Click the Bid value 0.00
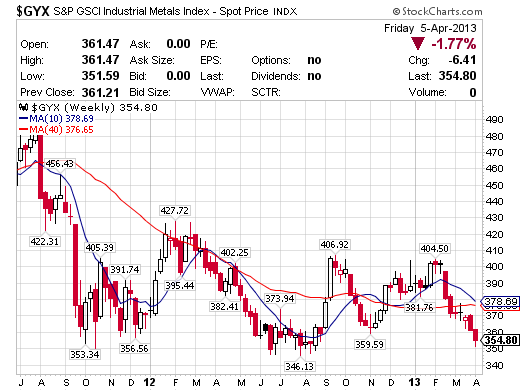The height and width of the screenshot is (391, 520). point(178,76)
